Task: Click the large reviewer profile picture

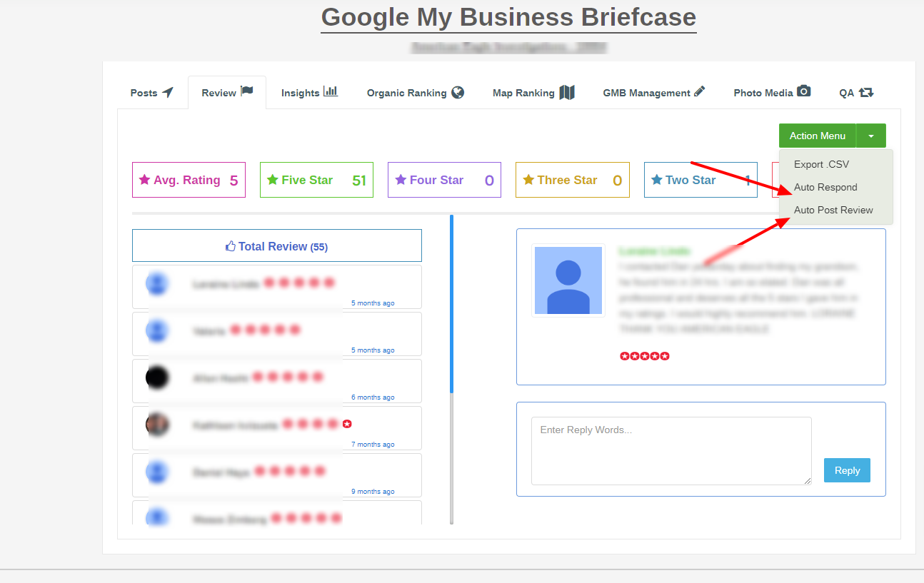Action: 568,280
